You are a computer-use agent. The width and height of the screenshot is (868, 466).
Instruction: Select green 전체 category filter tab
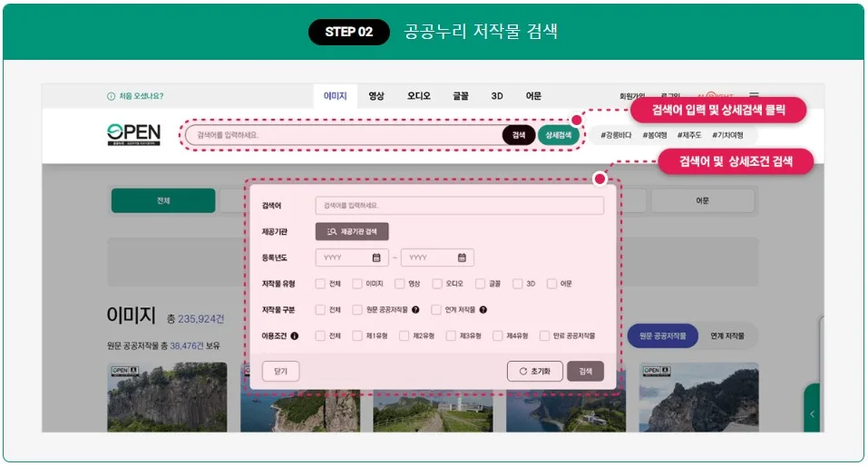pos(163,201)
